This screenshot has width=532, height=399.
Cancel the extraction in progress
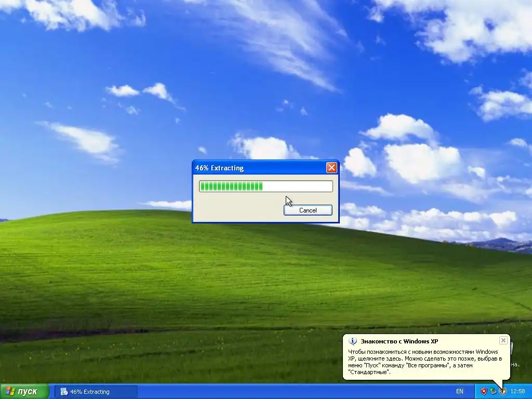(x=308, y=210)
